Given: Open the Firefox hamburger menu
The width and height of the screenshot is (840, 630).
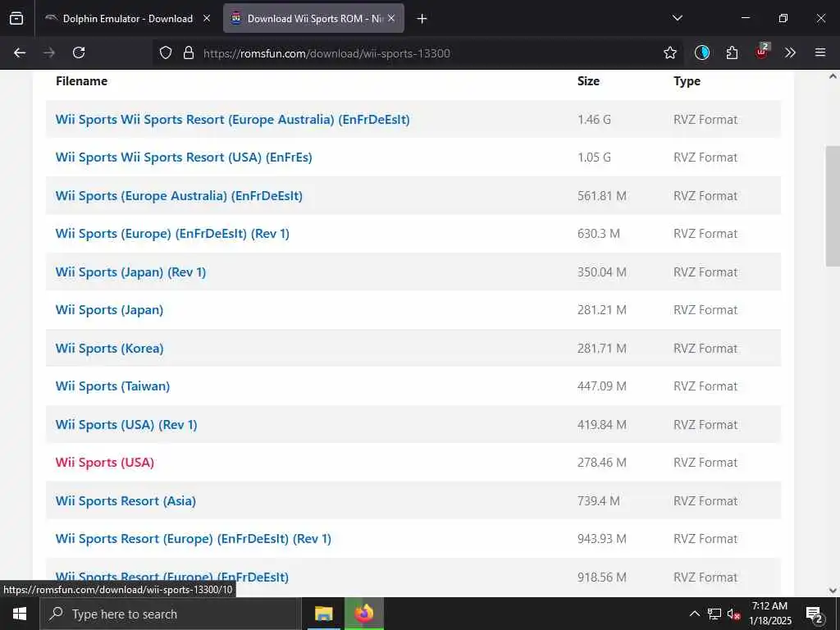Looking at the screenshot, I should [x=819, y=52].
